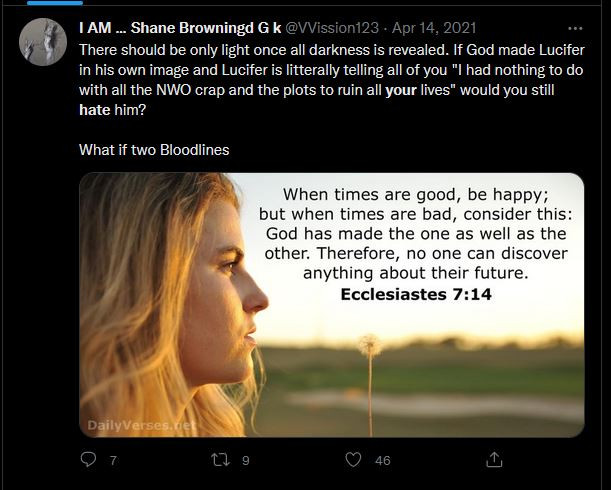The image size is (611, 490).
Task: Click the share upload icon
Action: tap(493, 460)
